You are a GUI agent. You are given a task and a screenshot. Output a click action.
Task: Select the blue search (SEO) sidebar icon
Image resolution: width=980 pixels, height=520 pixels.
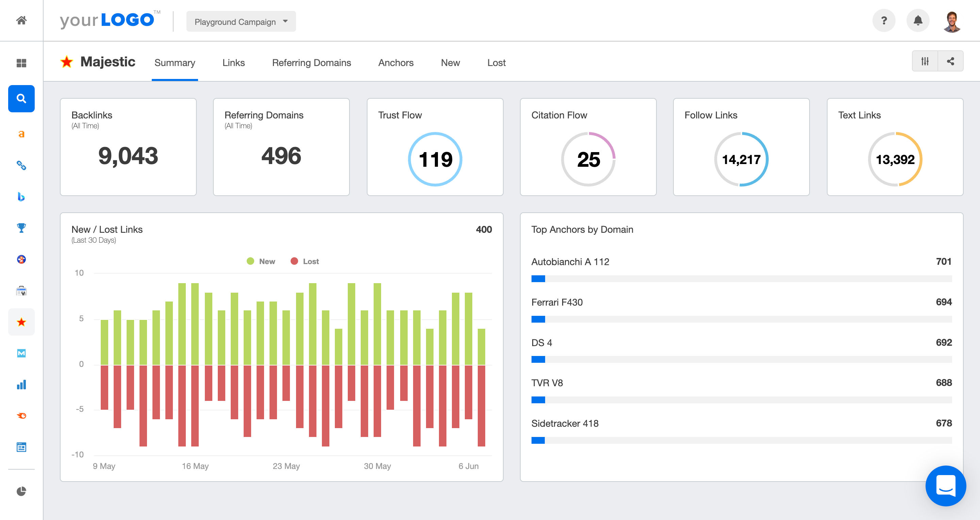click(x=21, y=99)
